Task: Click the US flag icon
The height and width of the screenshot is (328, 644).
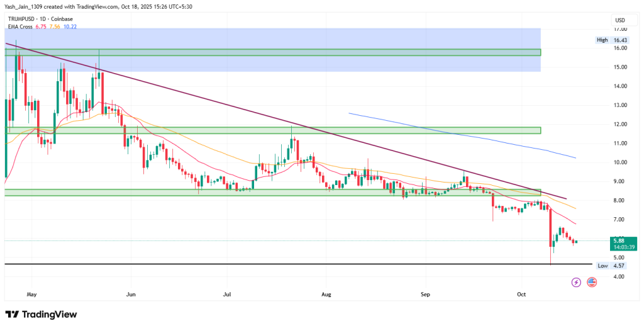Action: (592, 282)
